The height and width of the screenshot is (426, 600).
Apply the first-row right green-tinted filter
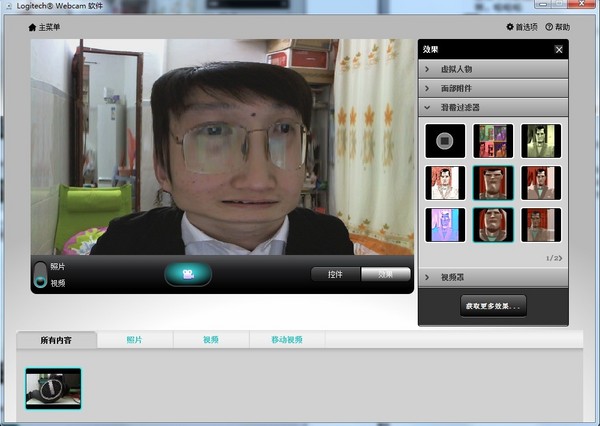coord(541,141)
